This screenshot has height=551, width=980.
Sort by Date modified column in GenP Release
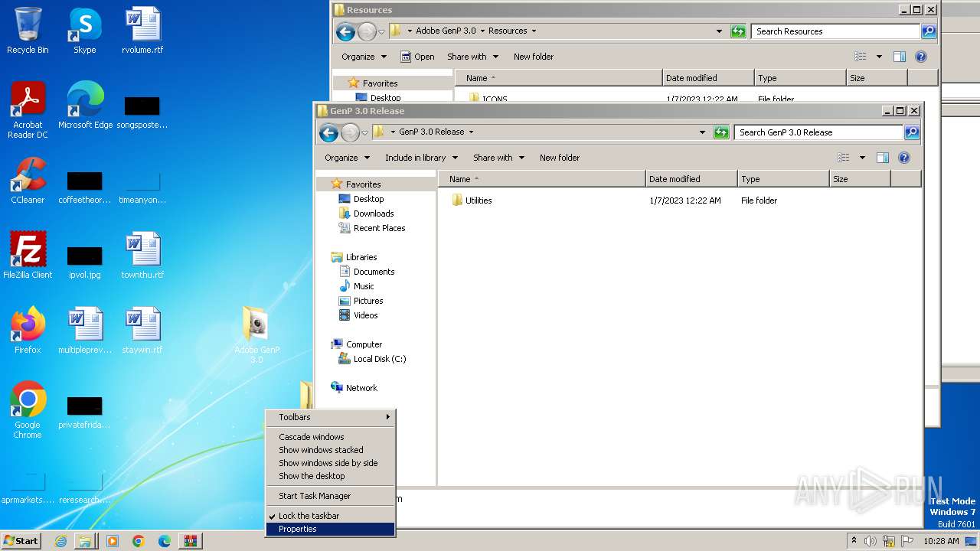click(691, 179)
